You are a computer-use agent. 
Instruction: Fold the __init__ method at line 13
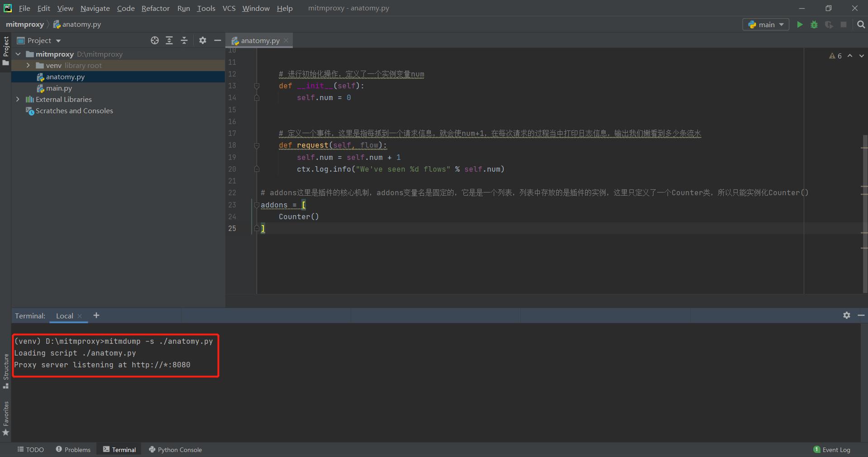click(x=257, y=86)
